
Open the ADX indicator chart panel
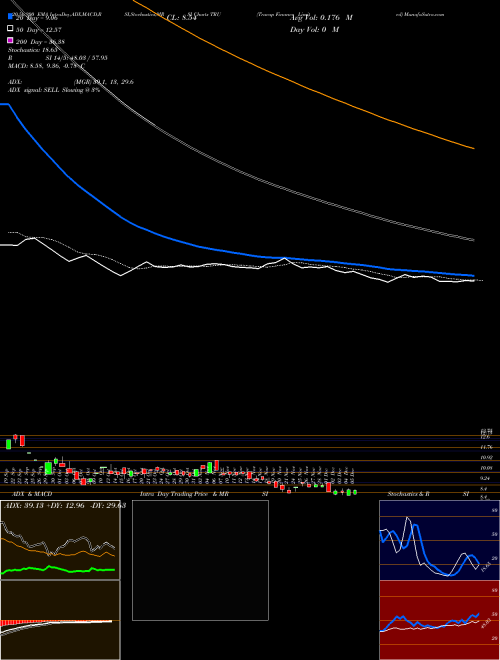[60, 540]
